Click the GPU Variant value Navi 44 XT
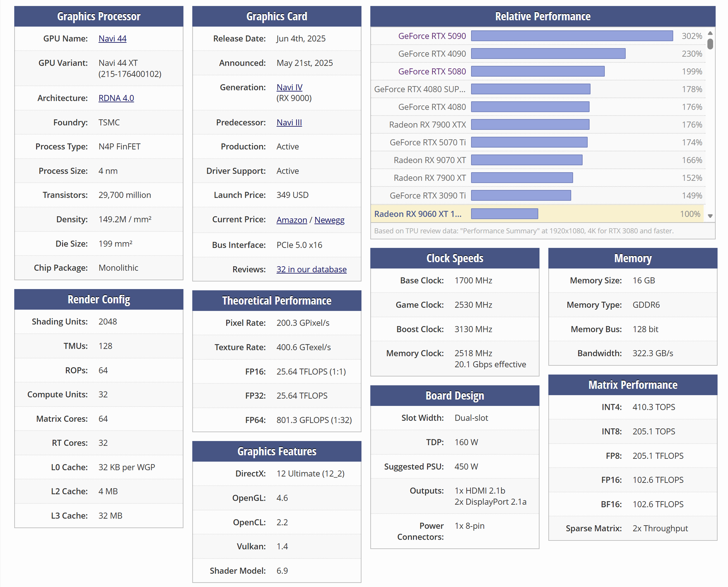Screen dimensions: 728x587 click(118, 63)
